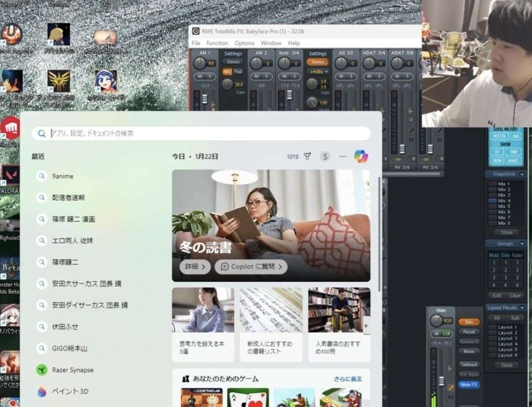Expand the +4dBu level dropdown
Viewport: 532px width, 407px height.
[x=318, y=72]
